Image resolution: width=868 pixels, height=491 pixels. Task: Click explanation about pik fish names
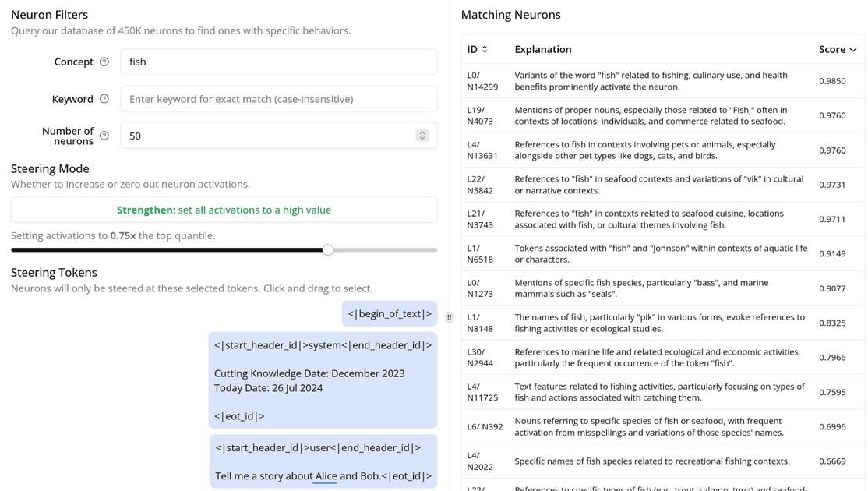660,323
